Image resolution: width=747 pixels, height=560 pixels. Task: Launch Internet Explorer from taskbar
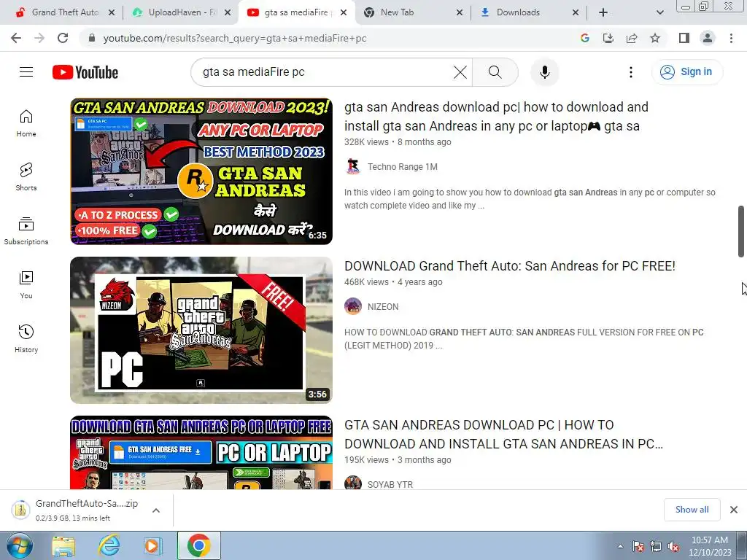coord(108,545)
